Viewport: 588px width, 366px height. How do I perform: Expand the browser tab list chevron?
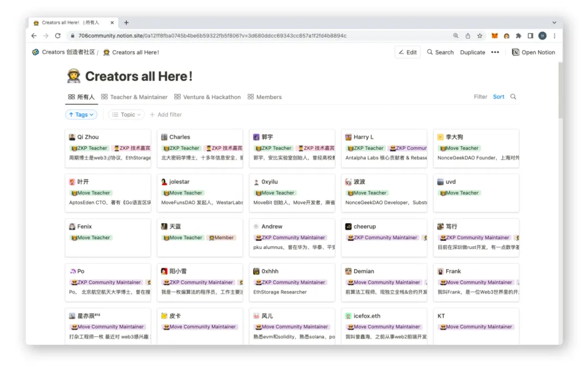(554, 22)
